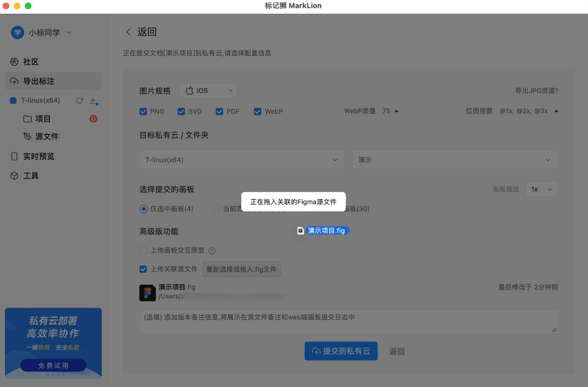Viewport: 588px width, 387px height.
Task: Click the 最后修改于 2分钟前 text
Action: (x=528, y=287)
